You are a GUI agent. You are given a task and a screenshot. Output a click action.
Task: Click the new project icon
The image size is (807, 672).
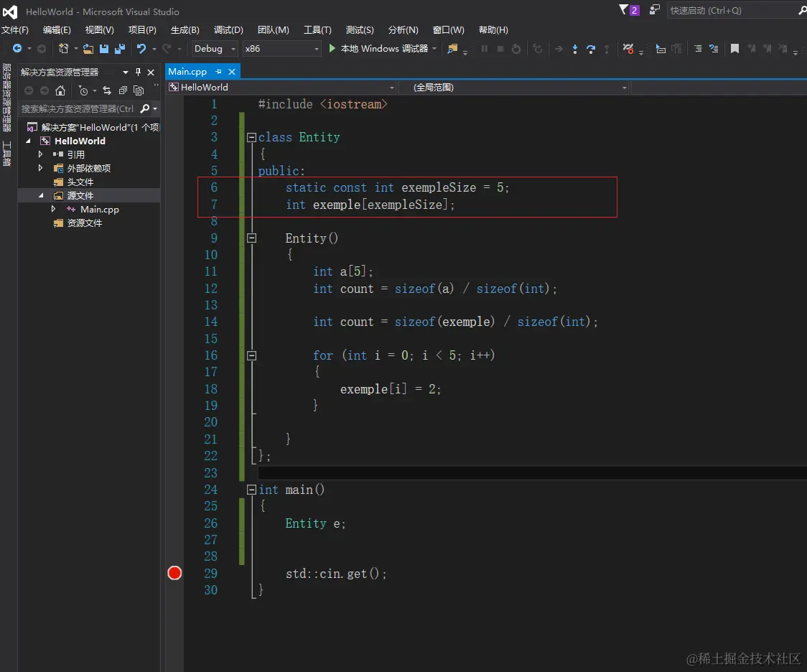coord(63,48)
